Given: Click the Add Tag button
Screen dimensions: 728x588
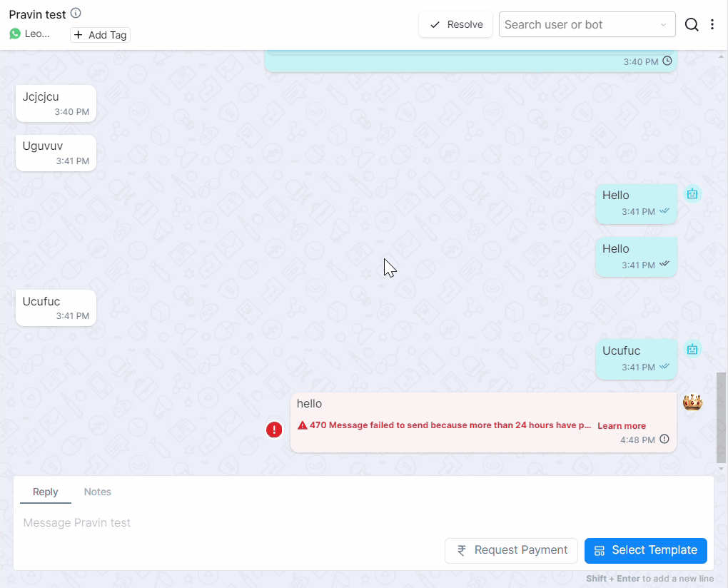Looking at the screenshot, I should 100,35.
